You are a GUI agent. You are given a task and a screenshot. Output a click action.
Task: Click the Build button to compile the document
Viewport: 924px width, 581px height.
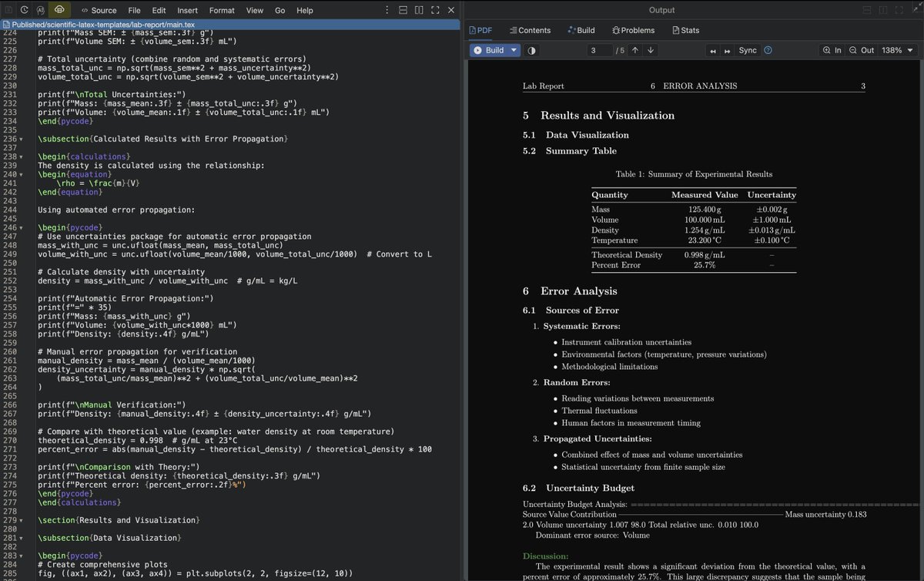click(x=491, y=50)
